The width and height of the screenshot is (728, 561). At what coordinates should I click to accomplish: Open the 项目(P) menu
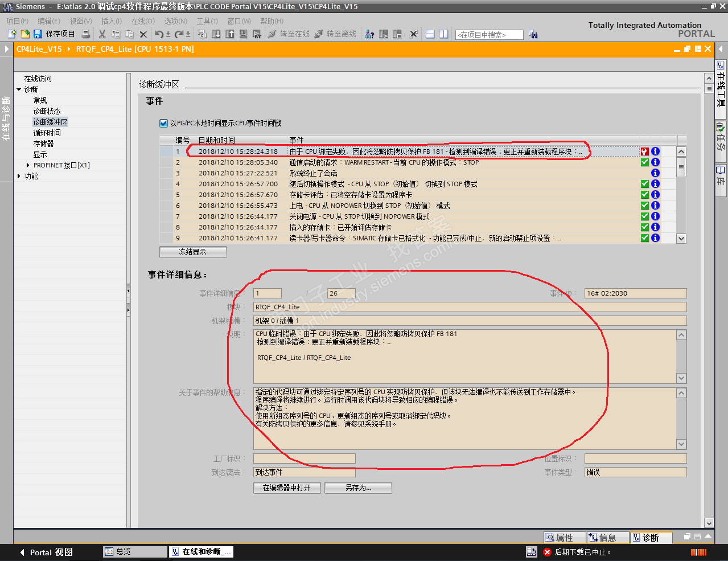coord(18,21)
